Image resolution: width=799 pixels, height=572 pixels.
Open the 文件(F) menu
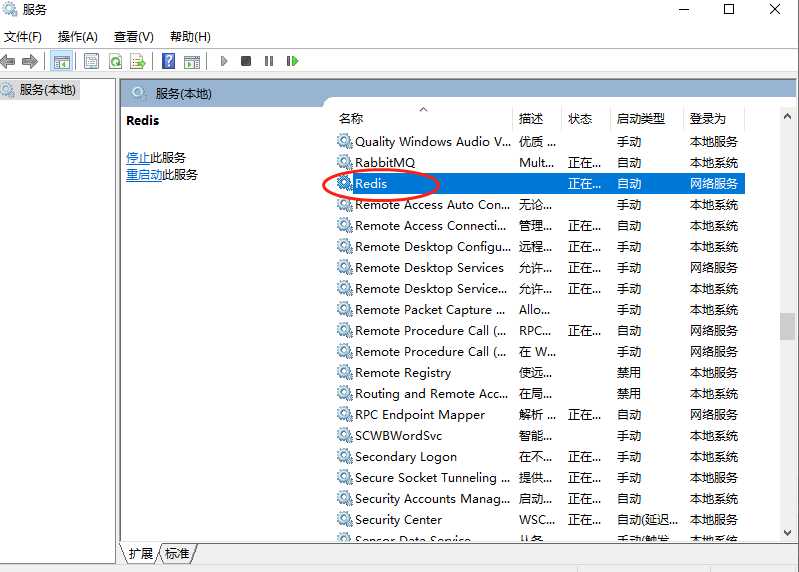[23, 37]
